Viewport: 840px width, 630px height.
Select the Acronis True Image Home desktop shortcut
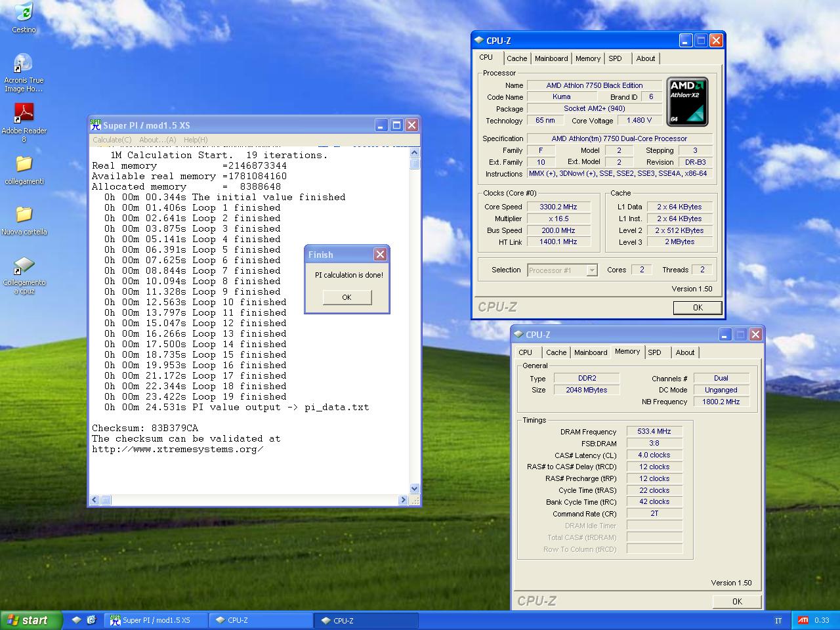24,73
